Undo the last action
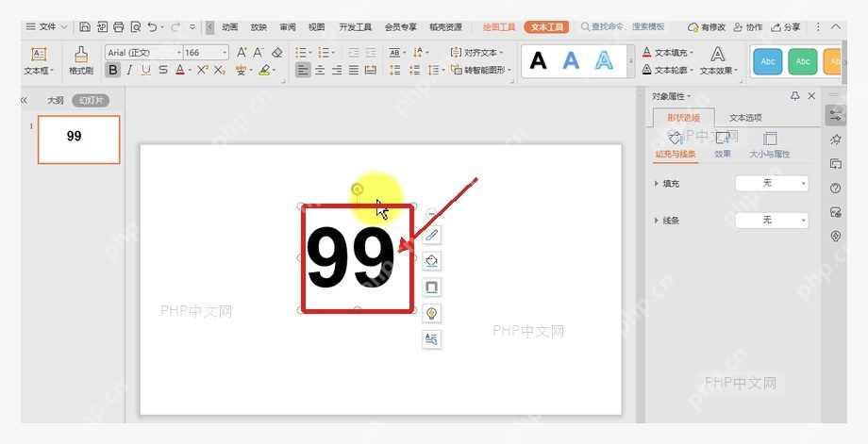The image size is (868, 444). pyautogui.click(x=152, y=26)
